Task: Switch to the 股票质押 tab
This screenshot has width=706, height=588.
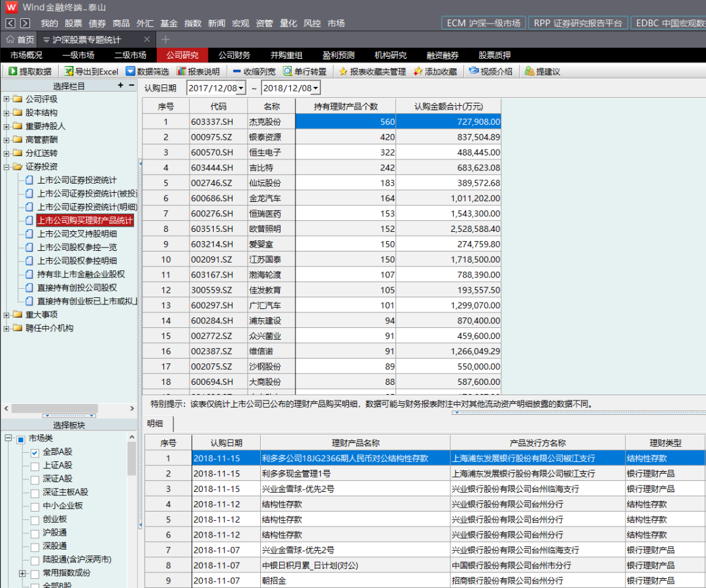Action: coord(494,55)
